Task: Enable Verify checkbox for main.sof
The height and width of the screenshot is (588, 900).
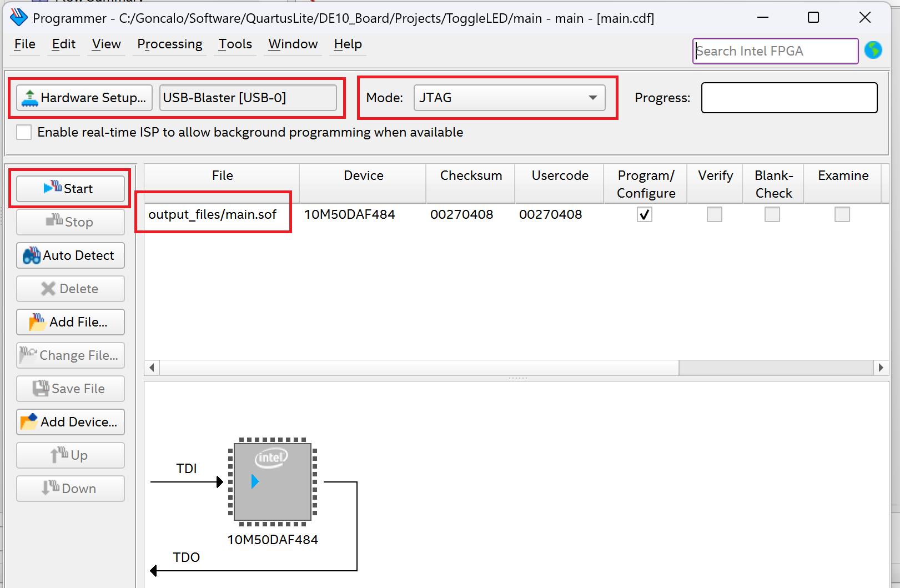Action: [715, 214]
